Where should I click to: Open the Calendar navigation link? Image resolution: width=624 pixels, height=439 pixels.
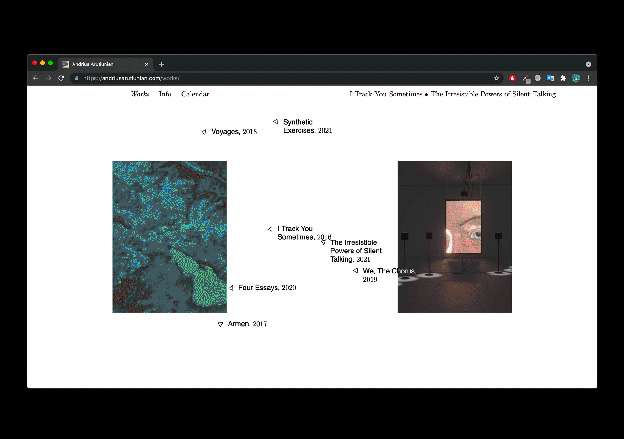point(195,94)
